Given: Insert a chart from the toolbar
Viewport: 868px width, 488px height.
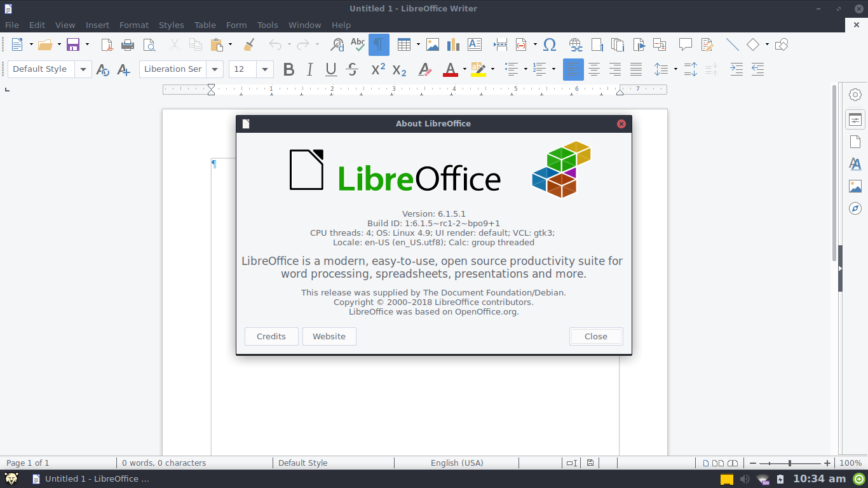Looking at the screenshot, I should point(453,44).
